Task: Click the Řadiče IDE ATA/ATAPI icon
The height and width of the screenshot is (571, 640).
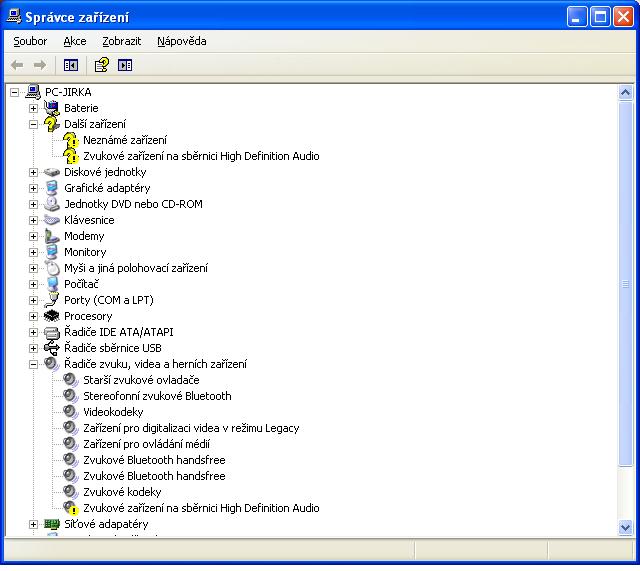Action: (x=52, y=332)
